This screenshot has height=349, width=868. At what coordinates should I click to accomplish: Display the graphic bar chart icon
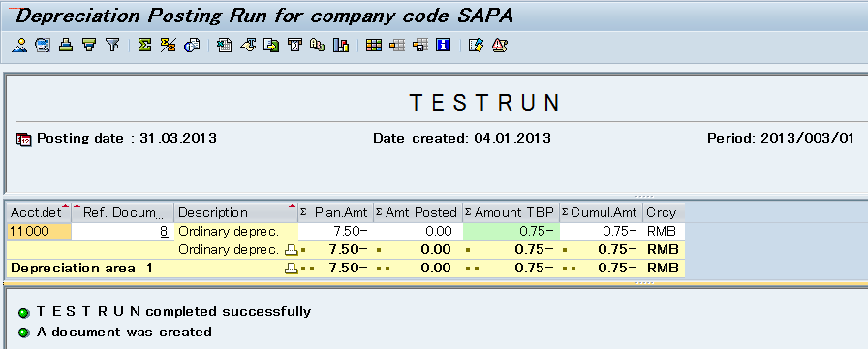tap(340, 46)
